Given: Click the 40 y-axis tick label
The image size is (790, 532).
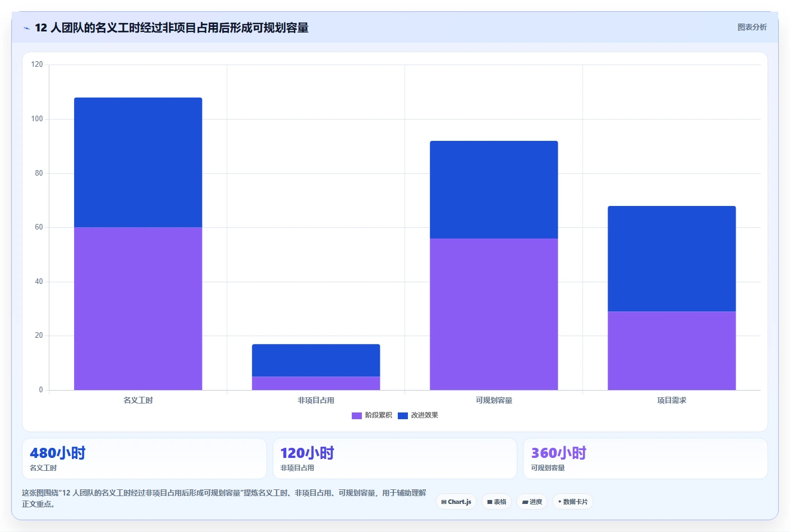Looking at the screenshot, I should (x=39, y=282).
